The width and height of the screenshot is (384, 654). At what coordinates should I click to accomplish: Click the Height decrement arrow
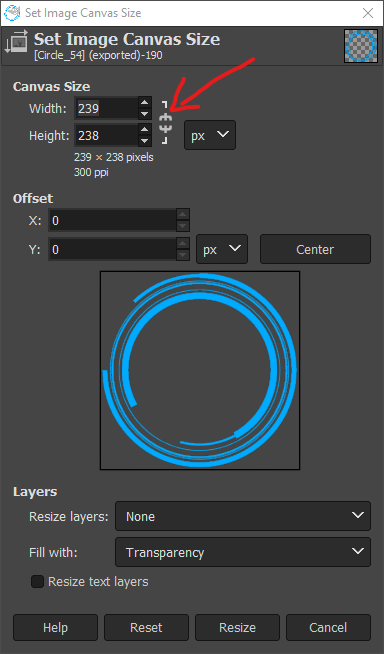(x=144, y=141)
